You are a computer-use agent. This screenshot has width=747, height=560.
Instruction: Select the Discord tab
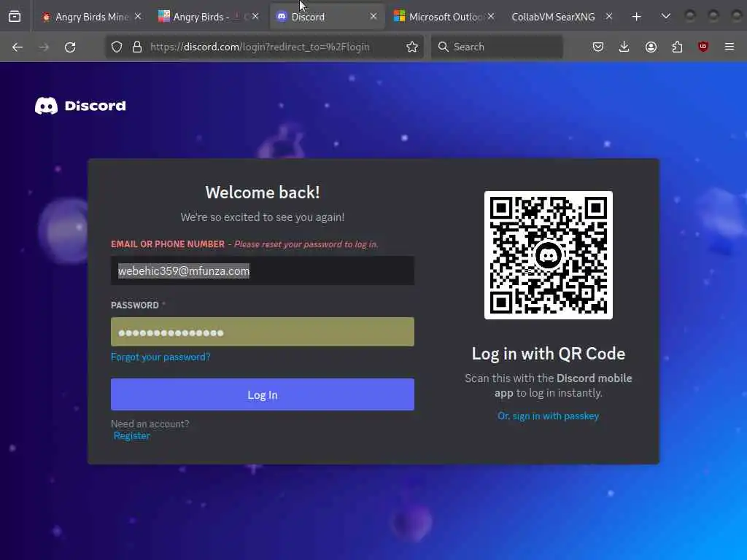click(327, 17)
